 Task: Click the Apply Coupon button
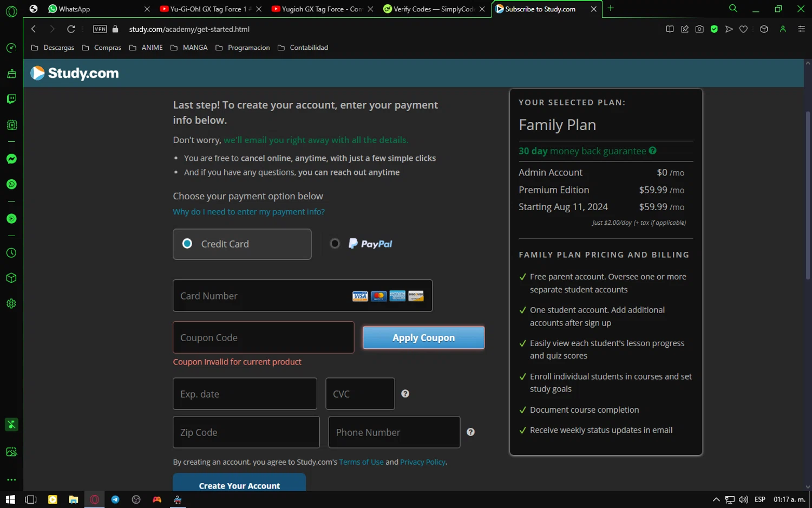(423, 337)
